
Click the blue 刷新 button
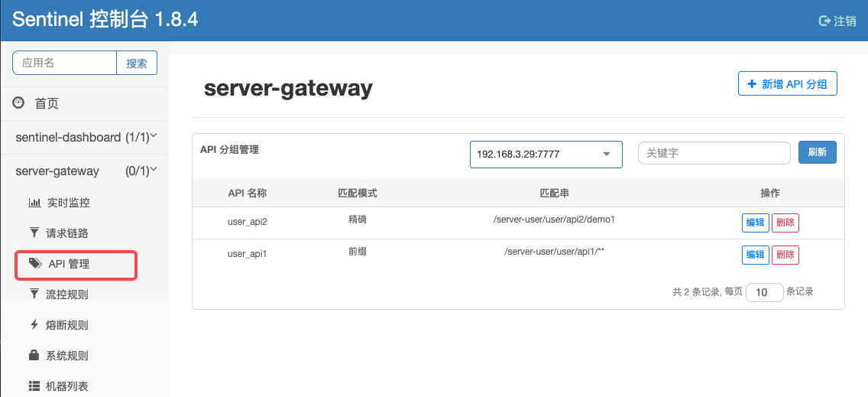pos(817,152)
